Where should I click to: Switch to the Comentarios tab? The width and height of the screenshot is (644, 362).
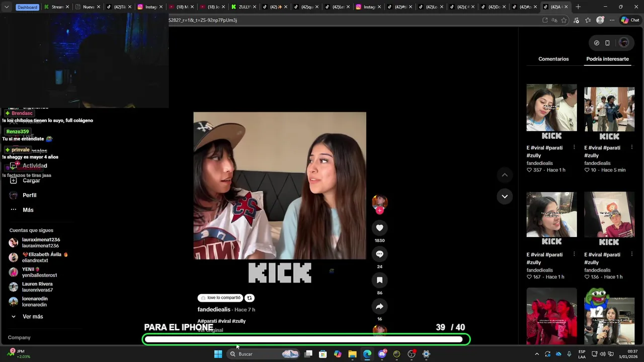[x=553, y=59]
